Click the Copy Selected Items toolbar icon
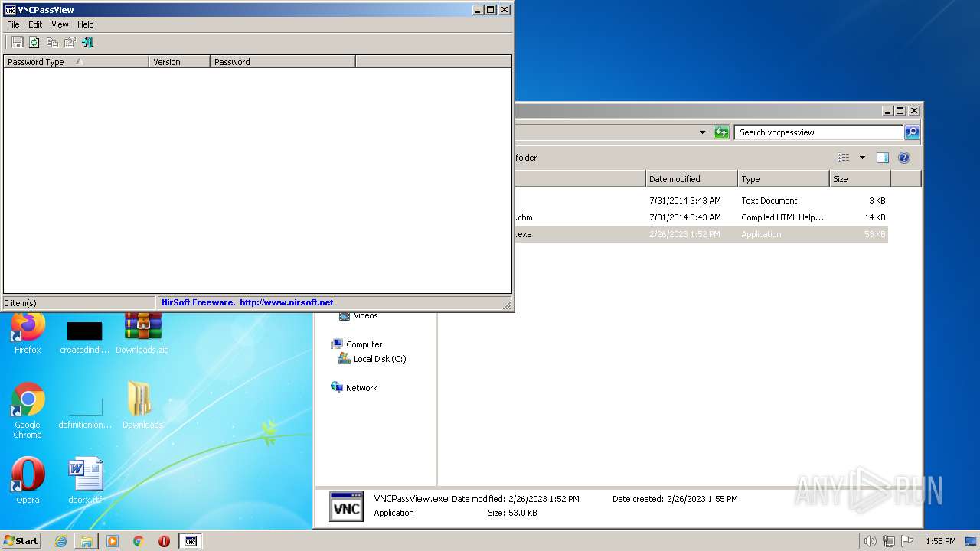The width and height of the screenshot is (980, 551). pos(52,42)
